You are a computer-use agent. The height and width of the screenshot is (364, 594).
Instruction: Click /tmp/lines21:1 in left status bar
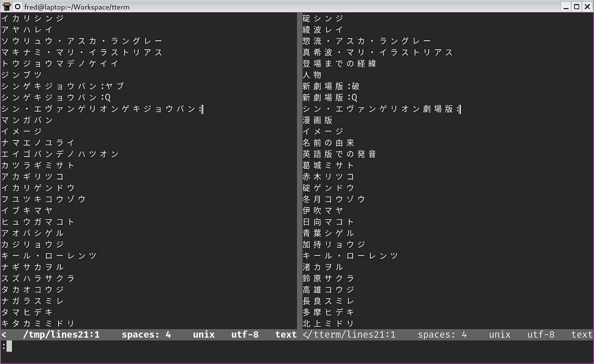pos(61,335)
